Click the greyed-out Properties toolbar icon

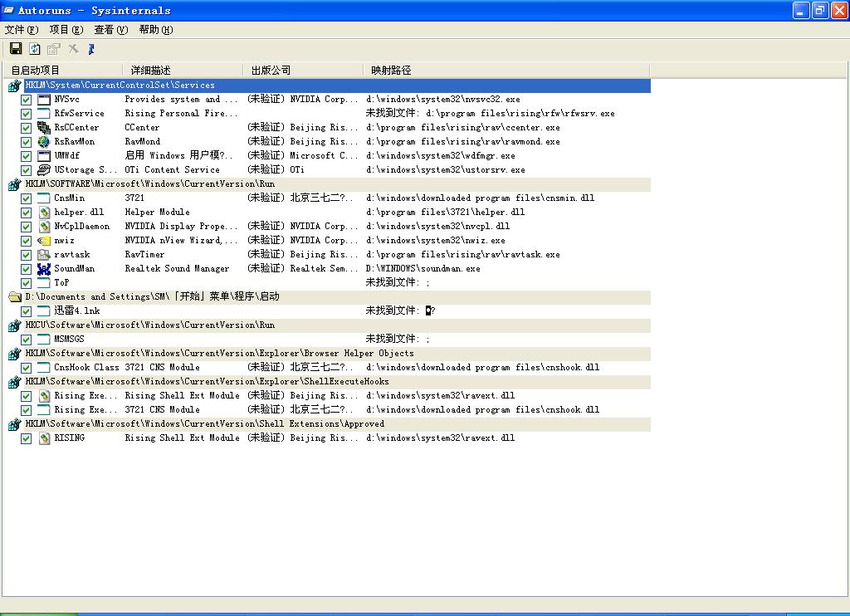point(54,49)
